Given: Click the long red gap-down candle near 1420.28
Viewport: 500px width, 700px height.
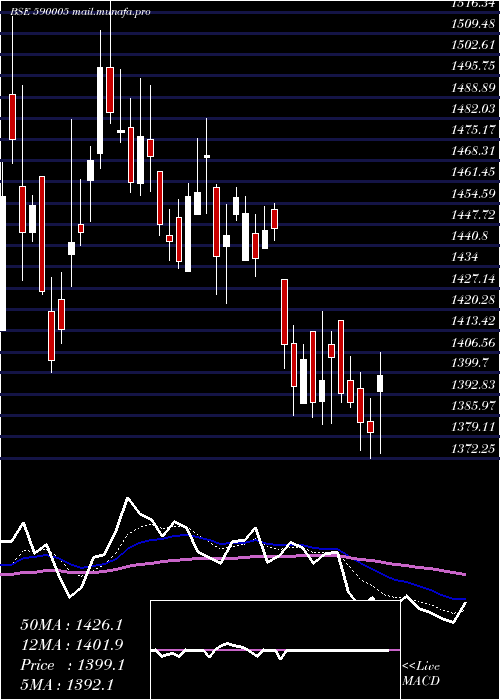Looking at the screenshot, I should pos(284,312).
